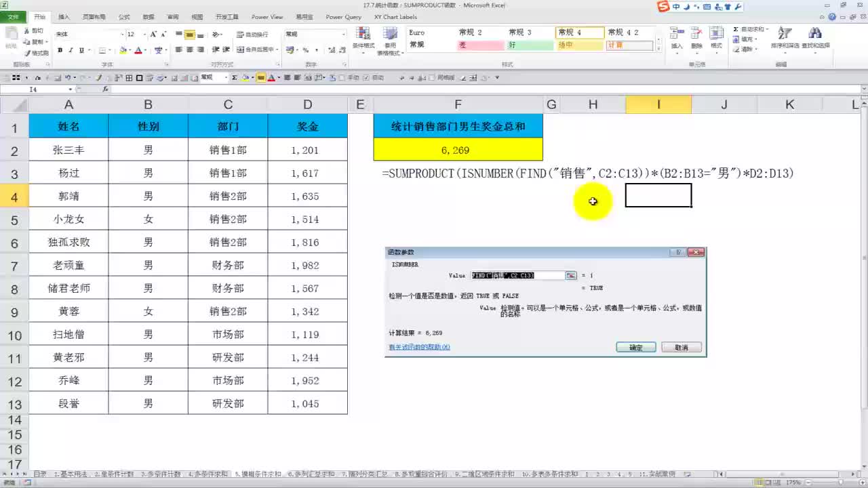Select cell 独孤求败

68,242
